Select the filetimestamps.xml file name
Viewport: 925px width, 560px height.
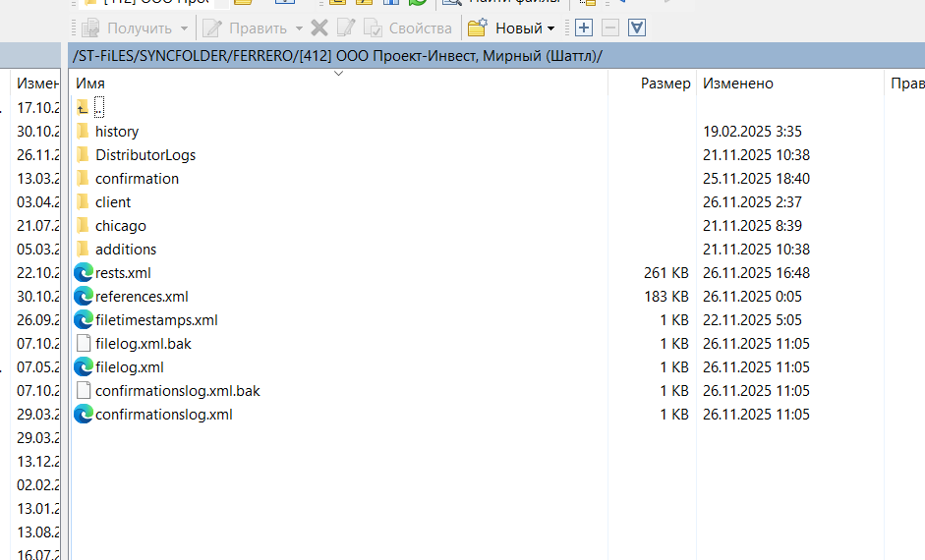[x=156, y=320]
